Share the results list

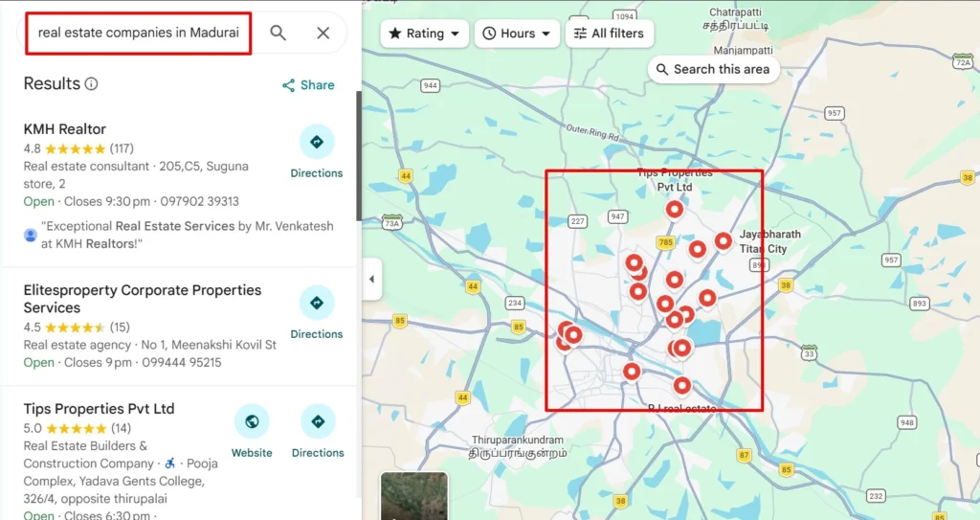click(308, 85)
